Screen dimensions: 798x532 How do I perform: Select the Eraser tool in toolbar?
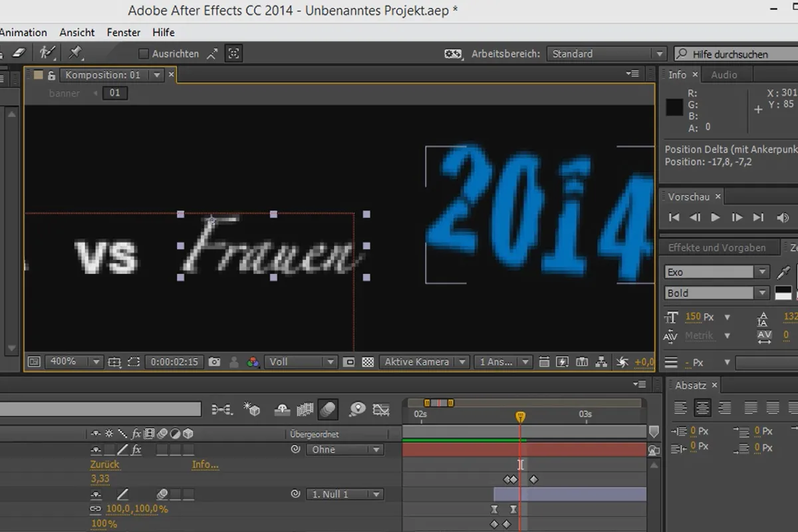(18, 53)
